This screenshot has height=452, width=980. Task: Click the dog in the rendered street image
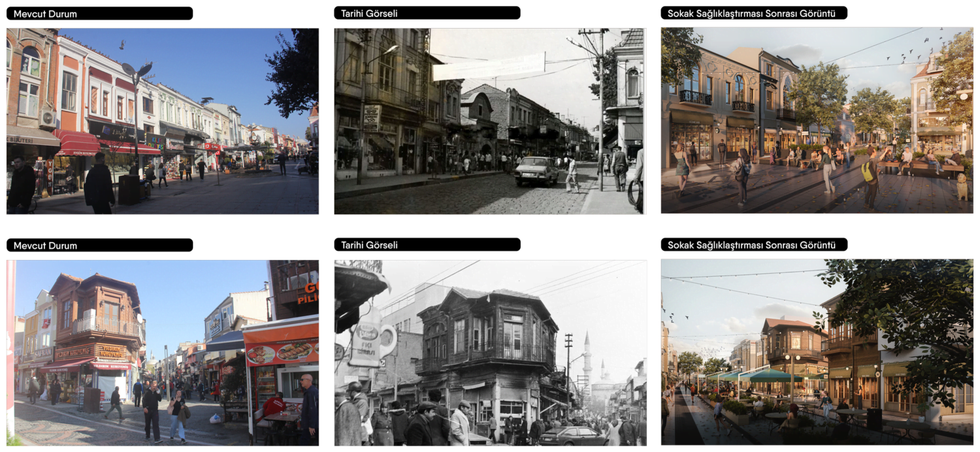(962, 187)
